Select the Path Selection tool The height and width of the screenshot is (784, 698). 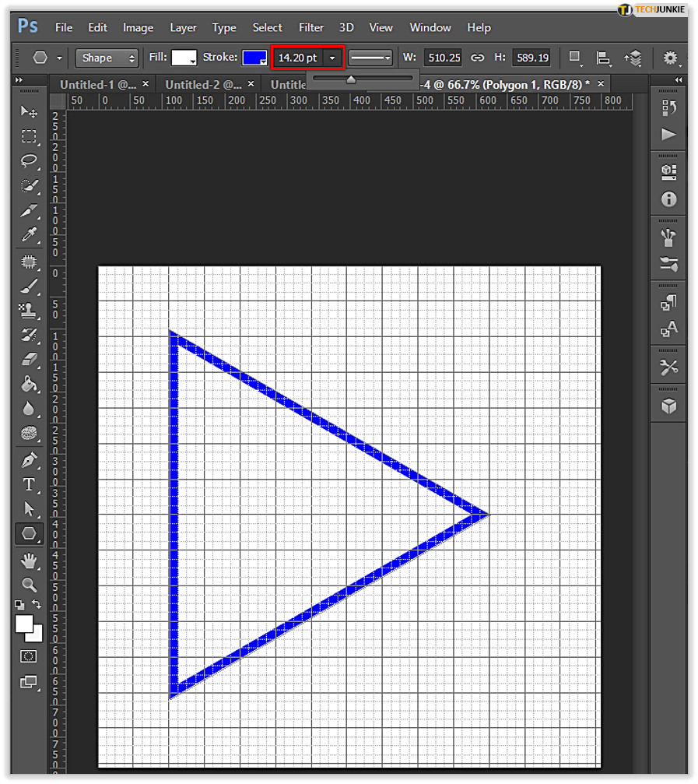pos(29,509)
